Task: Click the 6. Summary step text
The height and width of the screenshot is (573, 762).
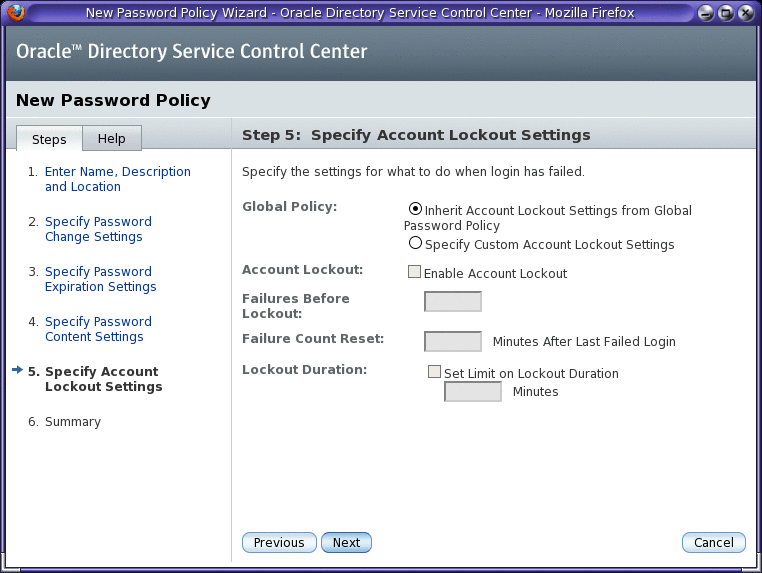Action: (x=65, y=421)
